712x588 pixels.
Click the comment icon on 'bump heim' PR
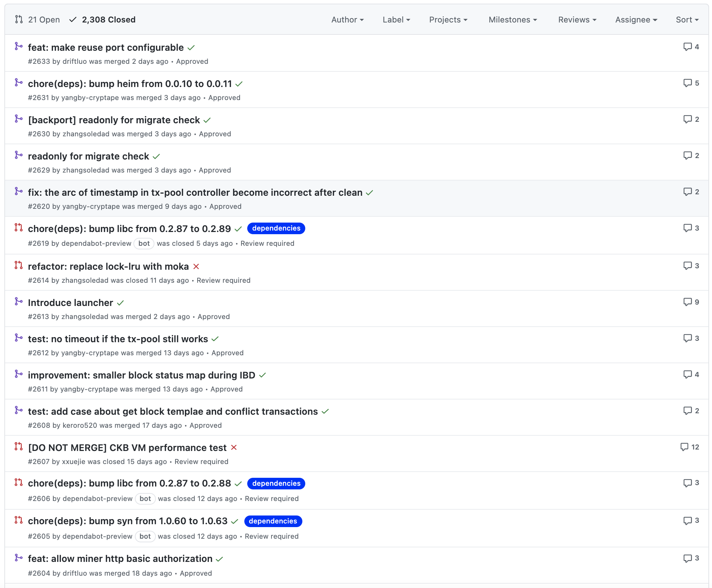pos(687,83)
